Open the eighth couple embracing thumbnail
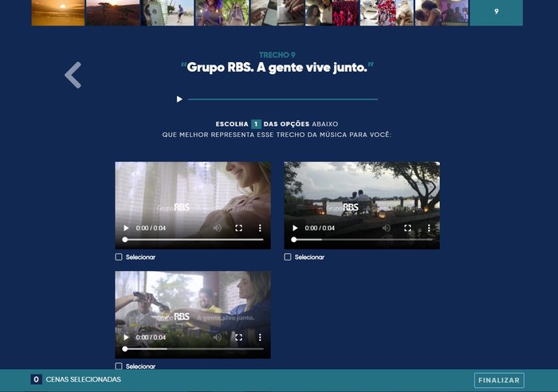The height and width of the screenshot is (392, 558). (442, 13)
